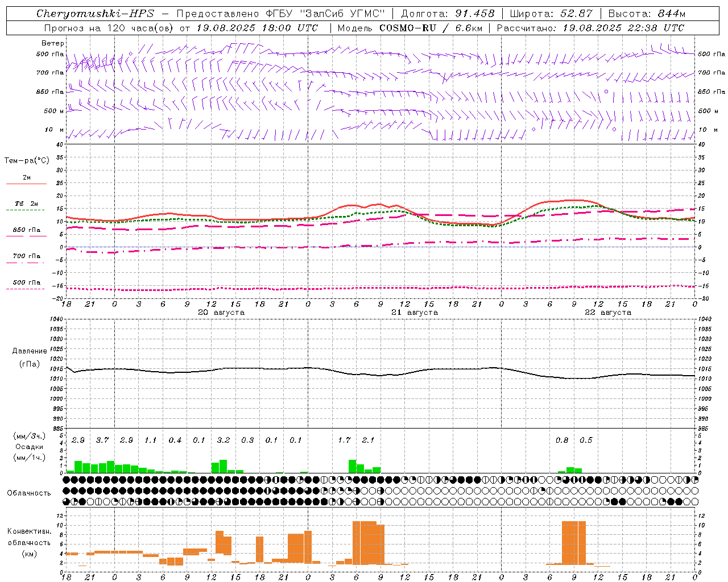Select the precipitation total "3.2"
This screenshot has height=582, width=728.
tap(224, 440)
